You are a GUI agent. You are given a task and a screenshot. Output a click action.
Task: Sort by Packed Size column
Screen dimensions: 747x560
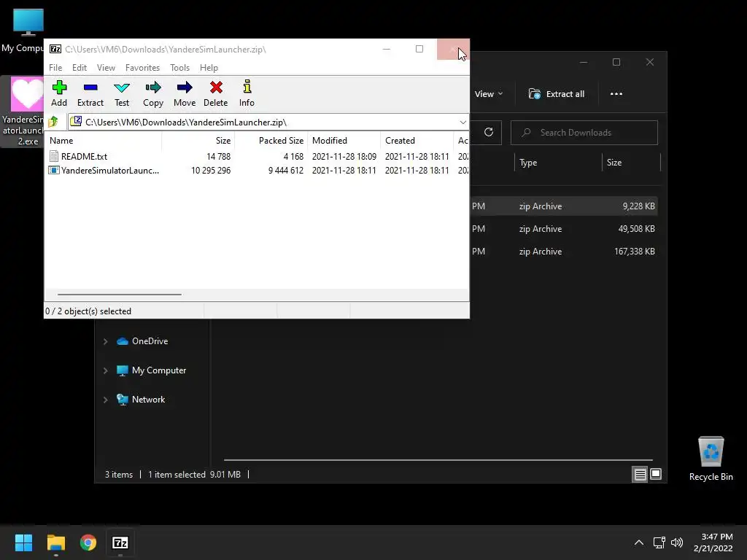[271, 141]
